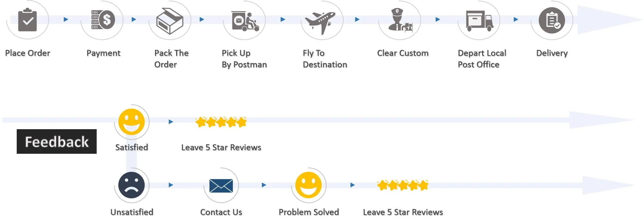
Task: Click the blue arrow after Satisfied face
Action: pos(171,122)
